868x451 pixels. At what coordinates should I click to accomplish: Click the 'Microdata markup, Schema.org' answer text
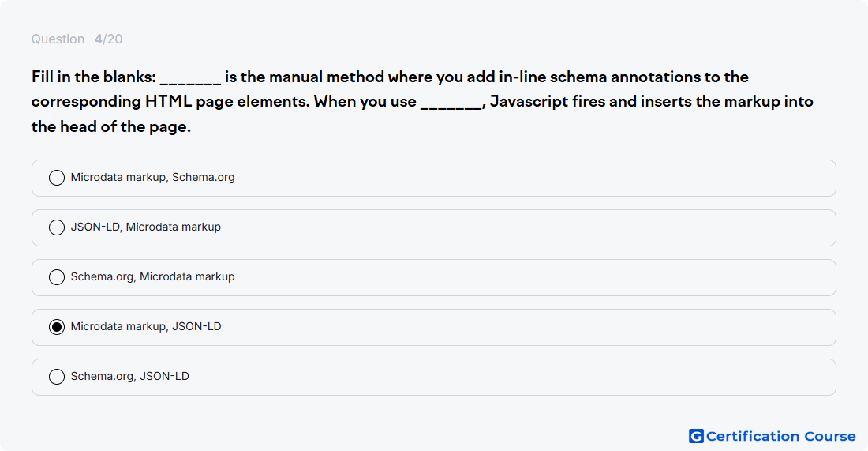153,177
